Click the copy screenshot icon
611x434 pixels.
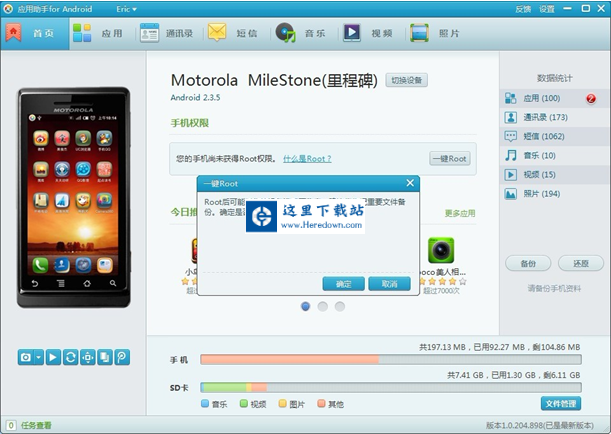105,357
